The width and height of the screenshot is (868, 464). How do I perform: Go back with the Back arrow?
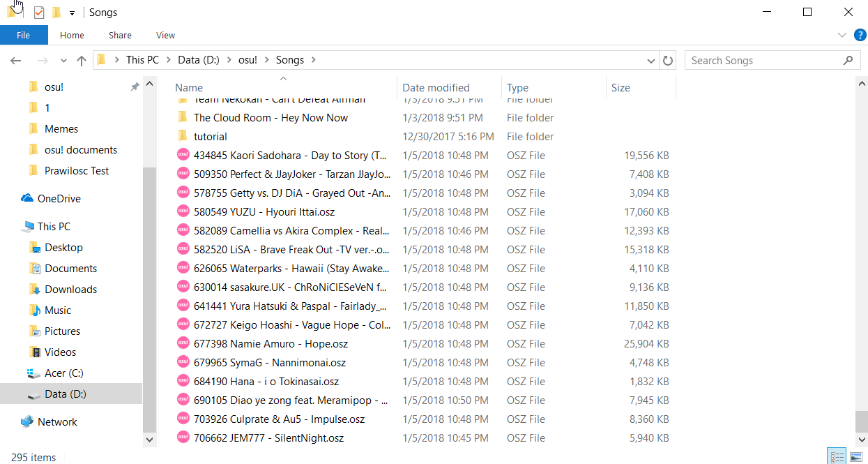16,61
